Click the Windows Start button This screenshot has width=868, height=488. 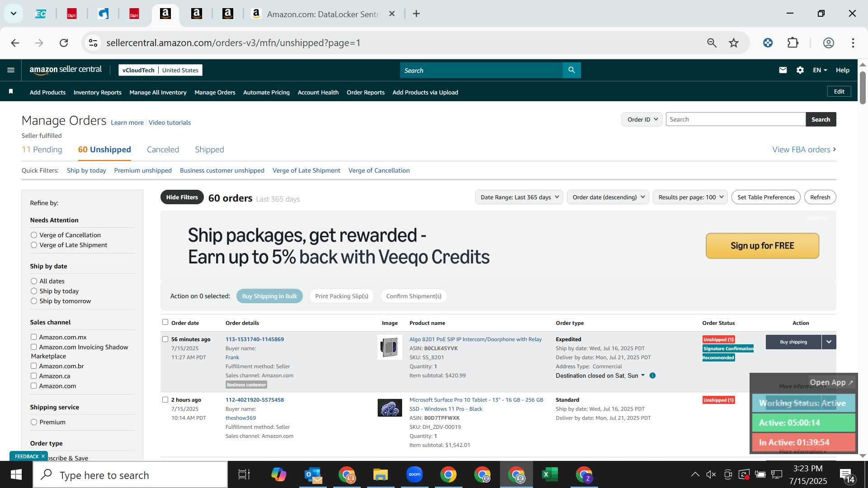(x=16, y=474)
